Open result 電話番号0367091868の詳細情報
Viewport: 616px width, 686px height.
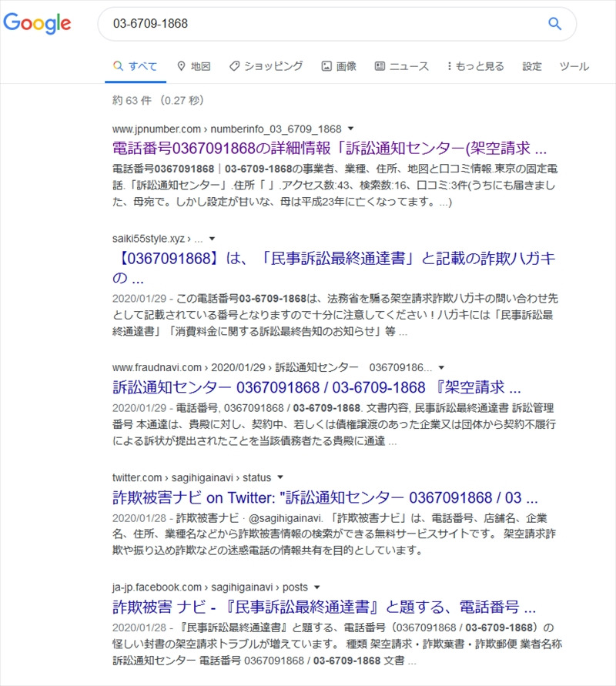(x=330, y=149)
